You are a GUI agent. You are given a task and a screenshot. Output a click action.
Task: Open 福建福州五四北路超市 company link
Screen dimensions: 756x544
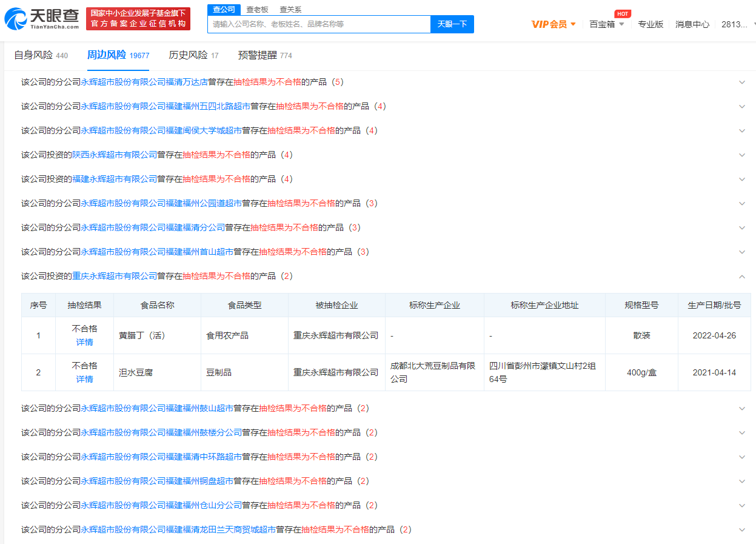[166, 106]
